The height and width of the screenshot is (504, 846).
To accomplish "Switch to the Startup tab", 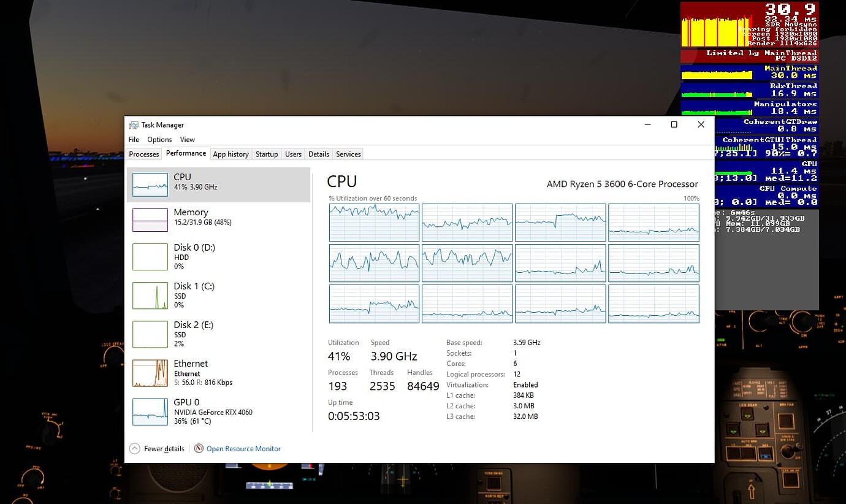I will [x=267, y=154].
